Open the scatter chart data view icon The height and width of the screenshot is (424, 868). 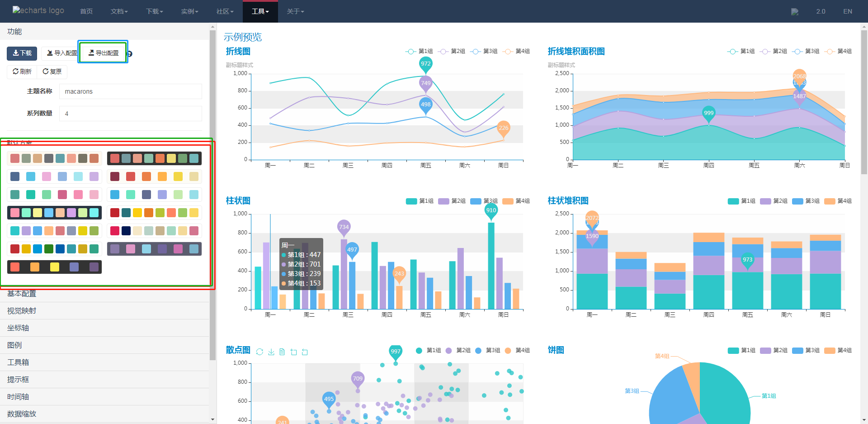coord(282,352)
